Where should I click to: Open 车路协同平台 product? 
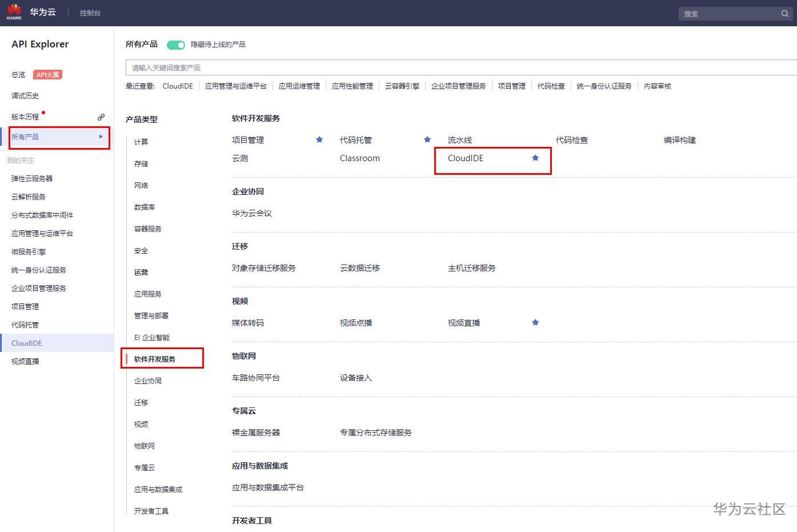click(x=256, y=378)
